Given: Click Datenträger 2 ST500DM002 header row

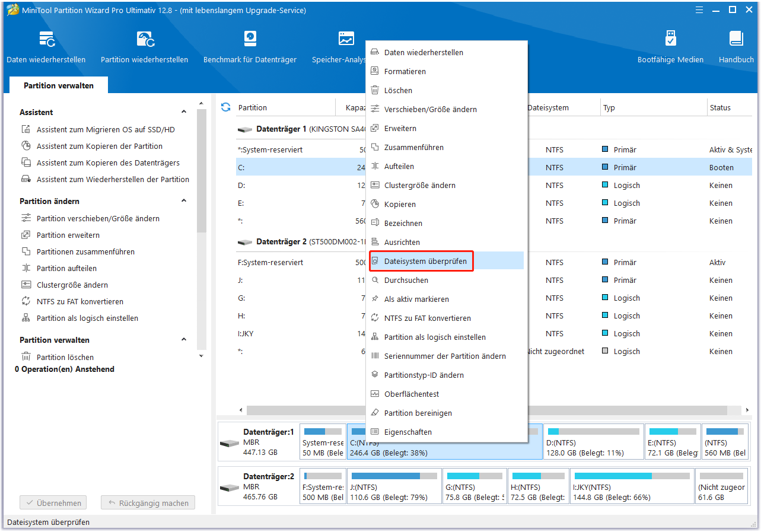Looking at the screenshot, I should coord(301,242).
